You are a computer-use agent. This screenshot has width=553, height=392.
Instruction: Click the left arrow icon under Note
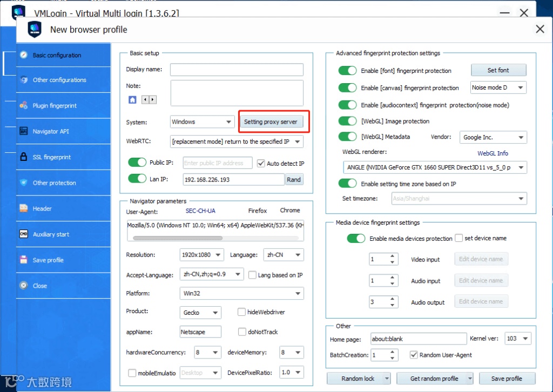145,100
